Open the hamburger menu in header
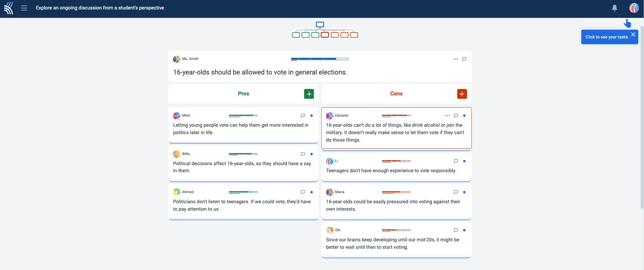The width and height of the screenshot is (644, 270). 24,8
